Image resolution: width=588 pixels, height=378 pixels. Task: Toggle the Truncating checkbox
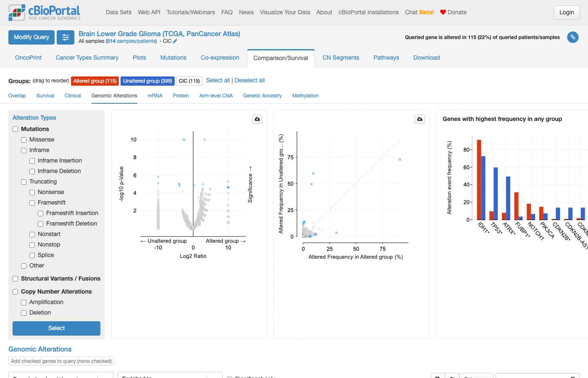[24, 182]
